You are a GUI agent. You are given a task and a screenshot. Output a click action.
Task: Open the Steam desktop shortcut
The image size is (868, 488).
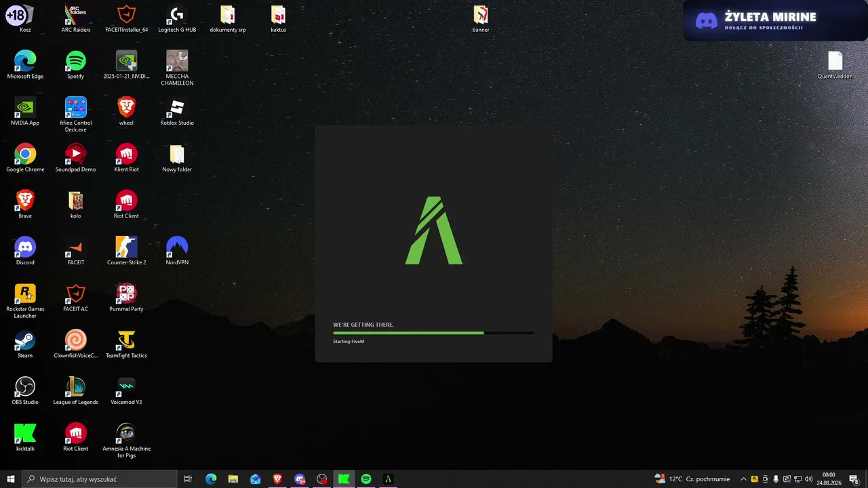point(25,344)
